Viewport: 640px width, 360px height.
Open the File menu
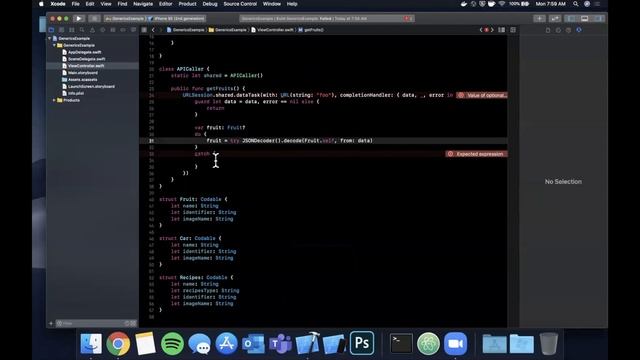pos(76,4)
